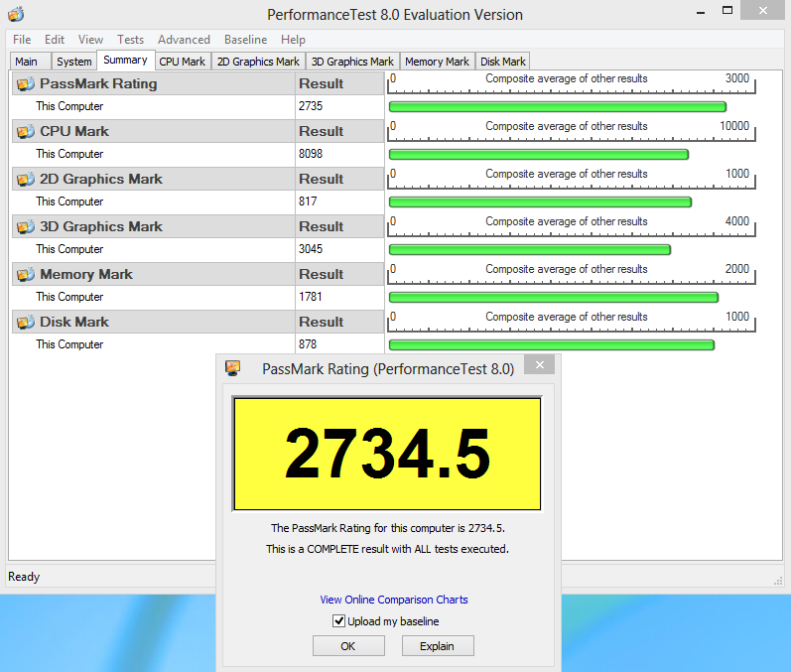Switch to the CPU Mark tab

pos(182,62)
